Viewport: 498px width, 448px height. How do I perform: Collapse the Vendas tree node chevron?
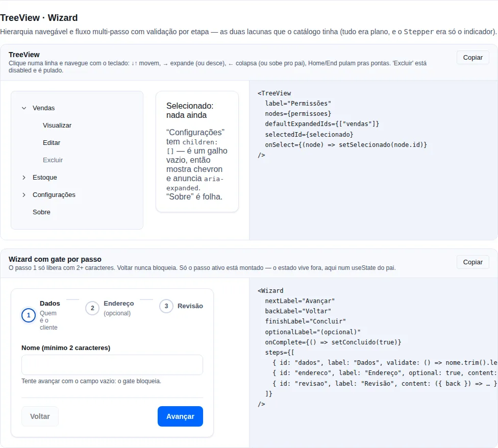24,108
